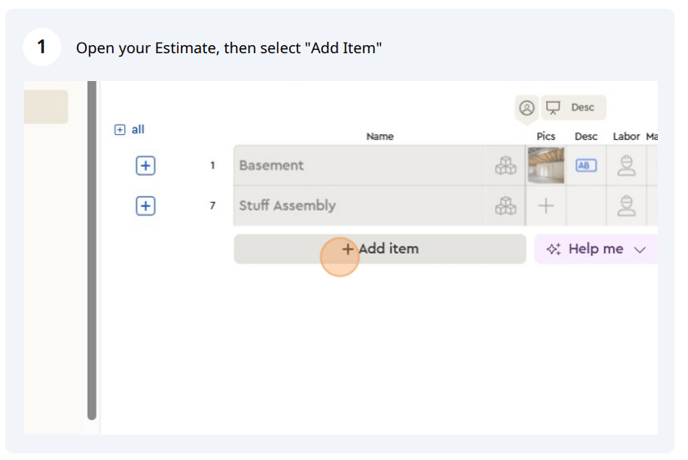Click the Stuff Assembly cubes icon
Screen dimensions: 688x460
pos(505,205)
